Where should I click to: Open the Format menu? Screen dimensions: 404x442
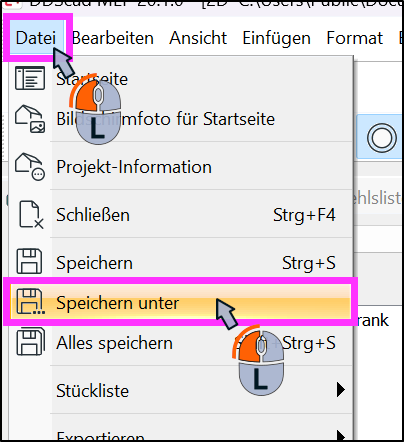[x=355, y=38]
